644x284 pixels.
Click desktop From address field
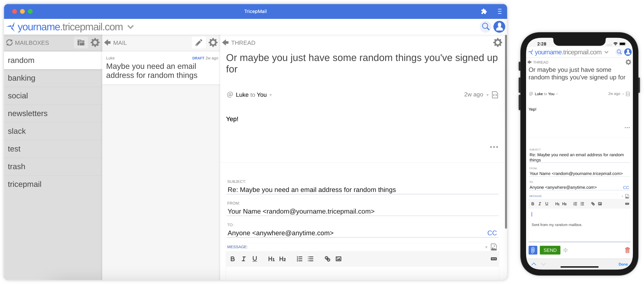point(362,211)
